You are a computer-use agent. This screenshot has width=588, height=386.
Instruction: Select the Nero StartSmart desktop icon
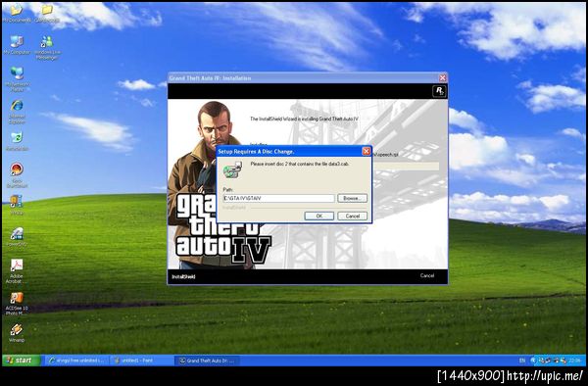[17, 175]
